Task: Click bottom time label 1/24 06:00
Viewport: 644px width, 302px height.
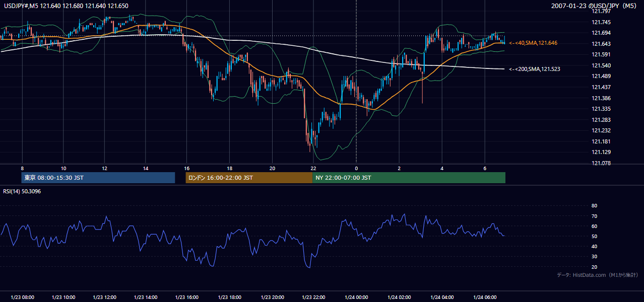Action: (x=485, y=297)
